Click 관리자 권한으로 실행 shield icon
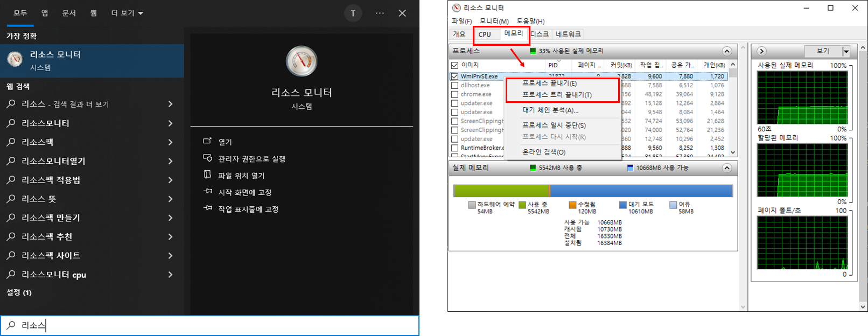 [x=207, y=158]
